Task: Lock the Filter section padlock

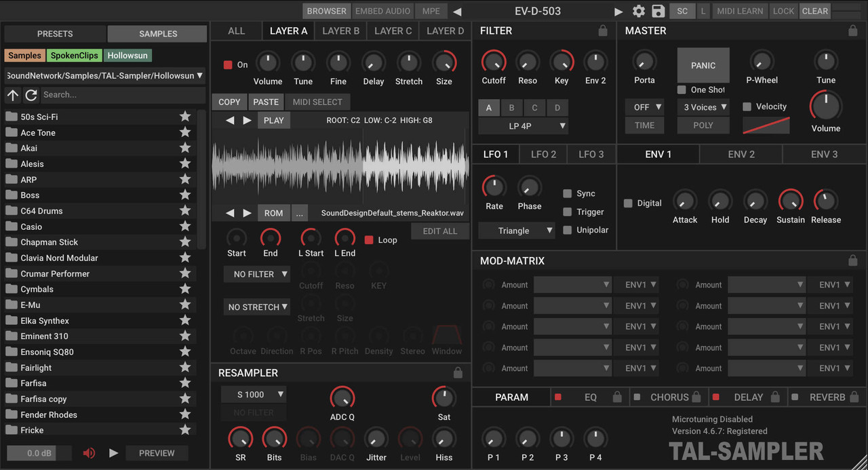Action: 603,31
